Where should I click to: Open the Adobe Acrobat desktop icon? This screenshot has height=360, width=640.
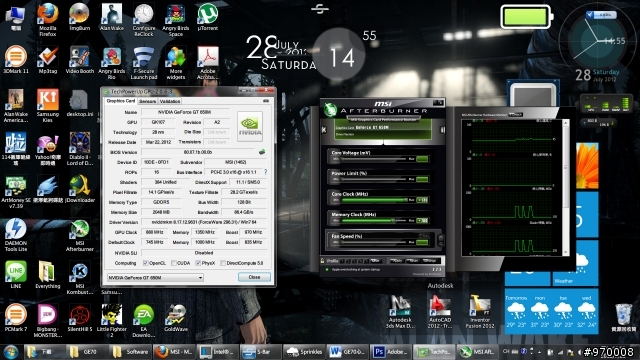(208, 63)
